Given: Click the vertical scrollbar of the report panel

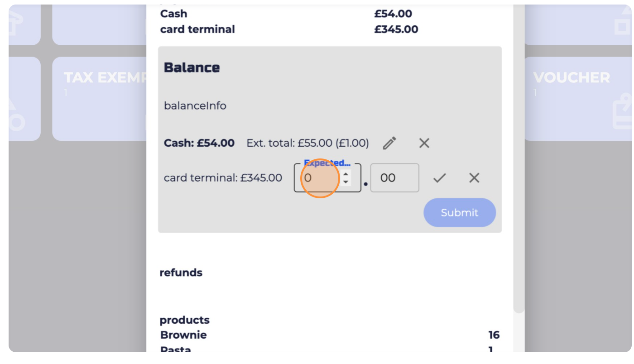Looking at the screenshot, I should pyautogui.click(x=519, y=181).
